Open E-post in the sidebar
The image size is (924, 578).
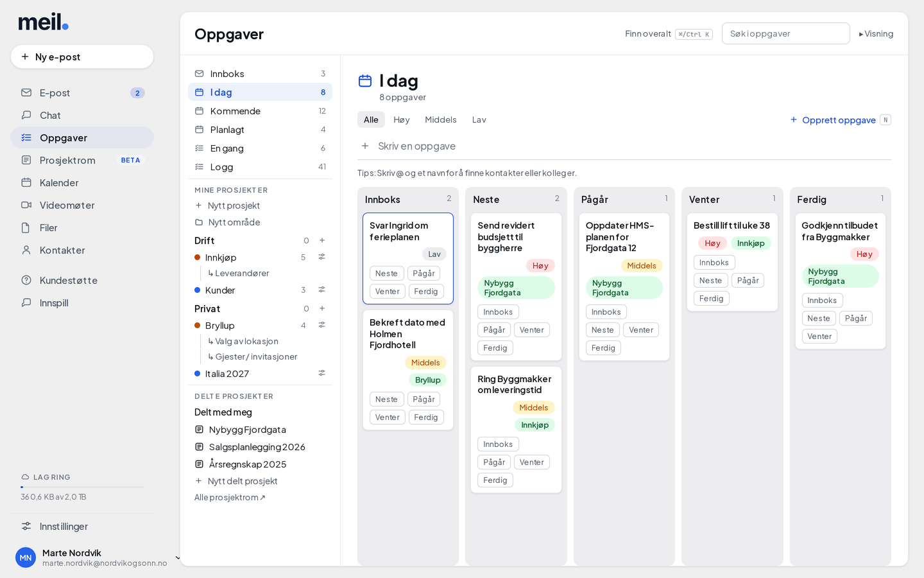[x=82, y=92]
